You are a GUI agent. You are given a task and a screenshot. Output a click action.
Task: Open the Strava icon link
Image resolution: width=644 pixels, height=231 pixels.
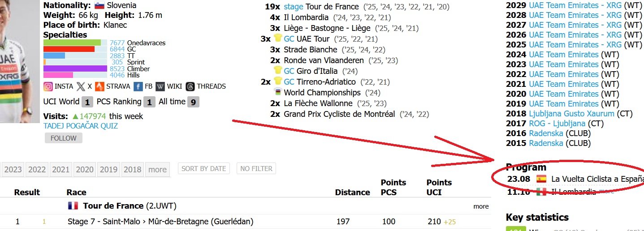tap(99, 86)
